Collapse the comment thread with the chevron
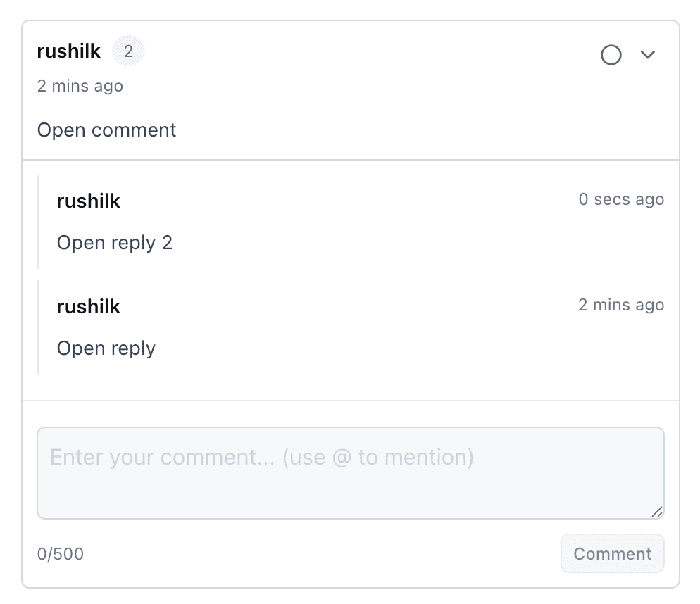The width and height of the screenshot is (700, 604). pyautogui.click(x=649, y=54)
